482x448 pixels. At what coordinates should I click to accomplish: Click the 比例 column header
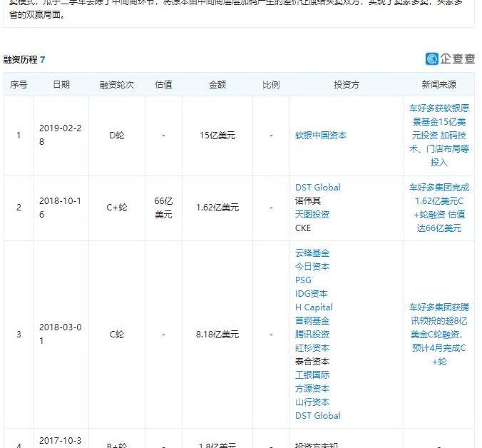[x=271, y=85]
